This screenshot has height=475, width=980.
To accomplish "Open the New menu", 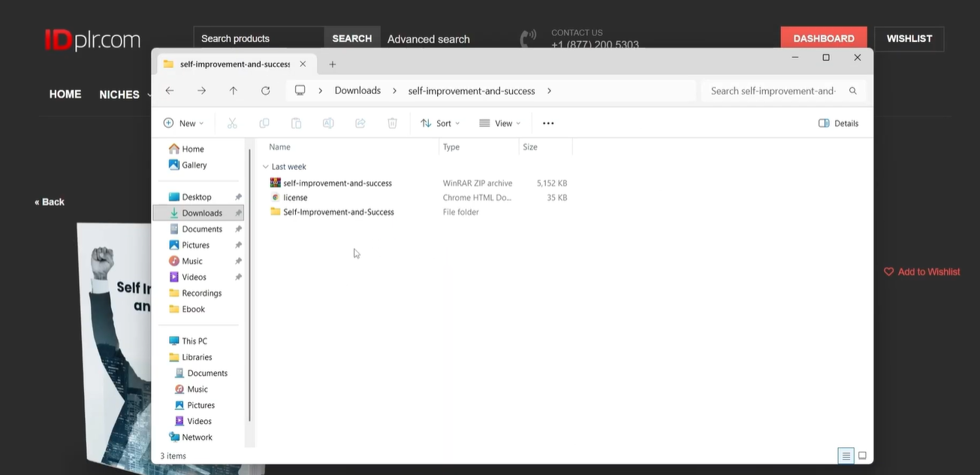I will pos(182,123).
